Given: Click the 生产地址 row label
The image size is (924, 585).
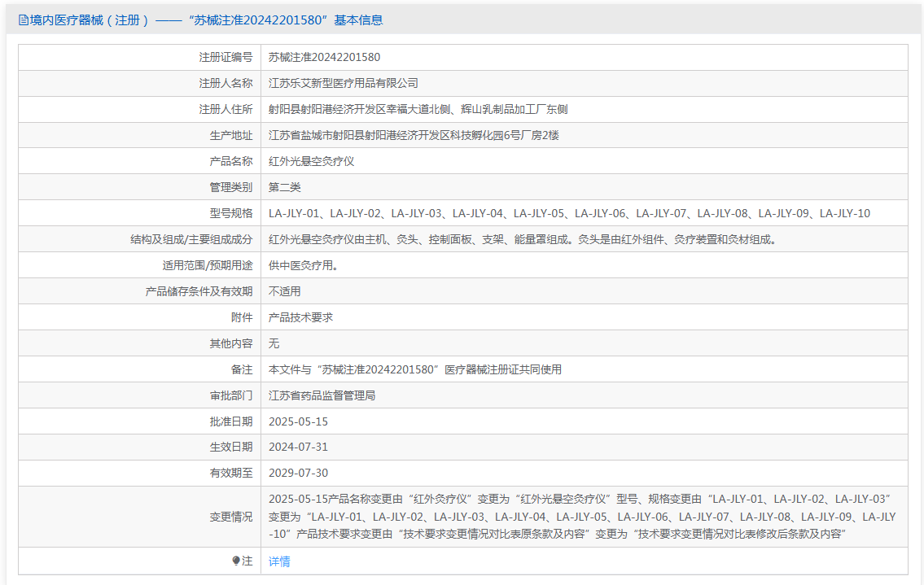Looking at the screenshot, I should [x=231, y=135].
